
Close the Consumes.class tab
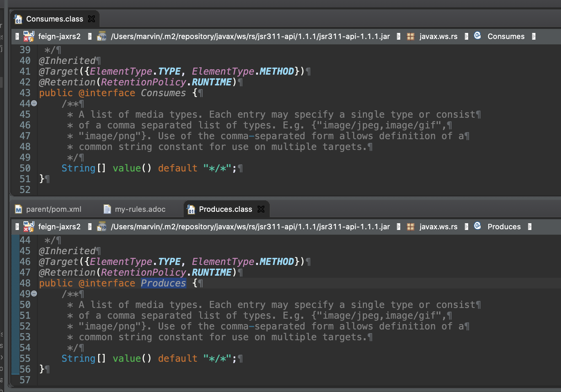pyautogui.click(x=91, y=19)
